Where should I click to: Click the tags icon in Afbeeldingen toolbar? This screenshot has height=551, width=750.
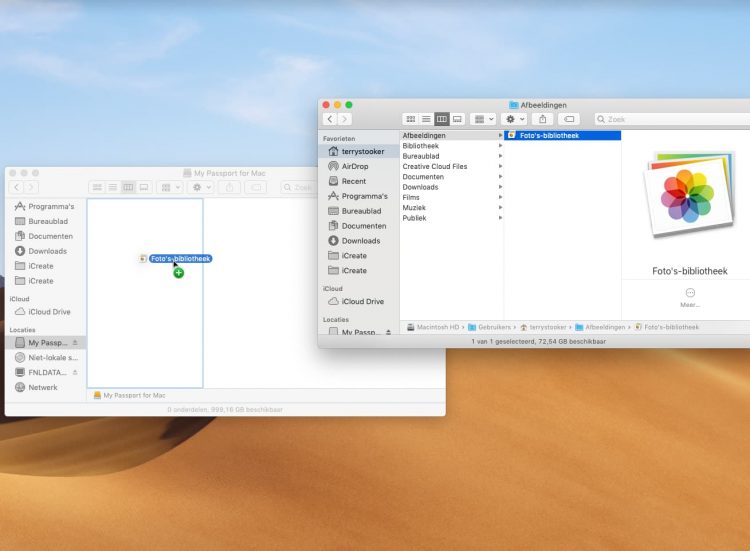point(569,119)
